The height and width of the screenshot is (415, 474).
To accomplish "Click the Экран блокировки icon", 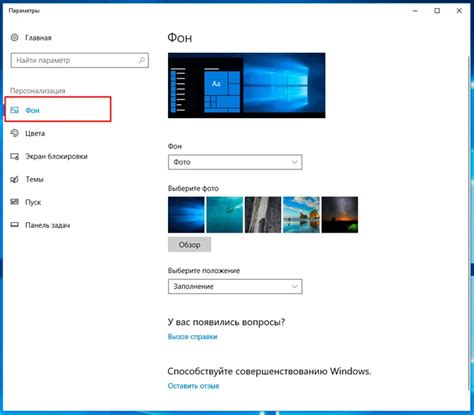I will click(14, 156).
